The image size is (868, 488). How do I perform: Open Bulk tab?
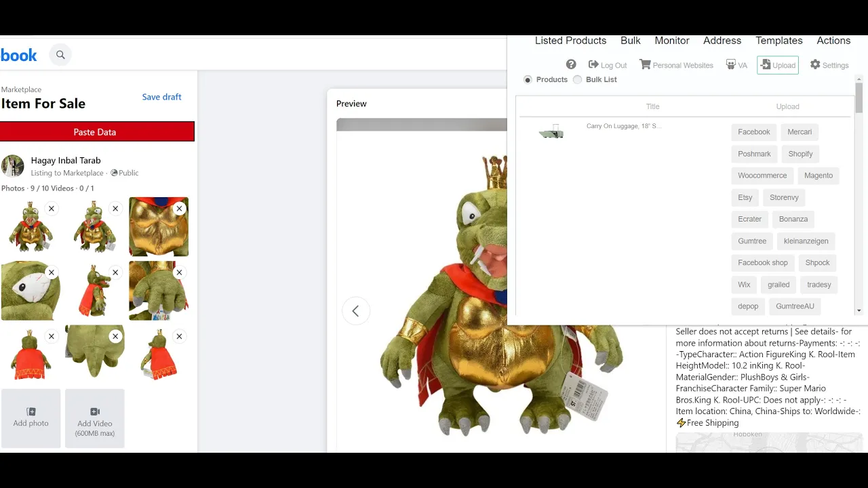coord(630,41)
